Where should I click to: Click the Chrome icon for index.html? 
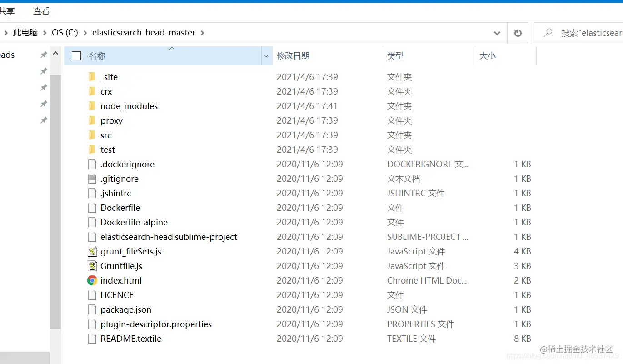92,280
